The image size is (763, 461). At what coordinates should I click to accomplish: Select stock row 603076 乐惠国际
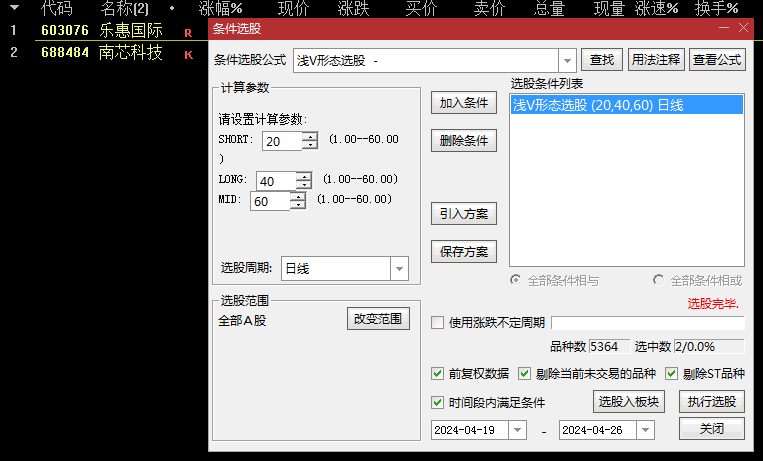tap(104, 30)
